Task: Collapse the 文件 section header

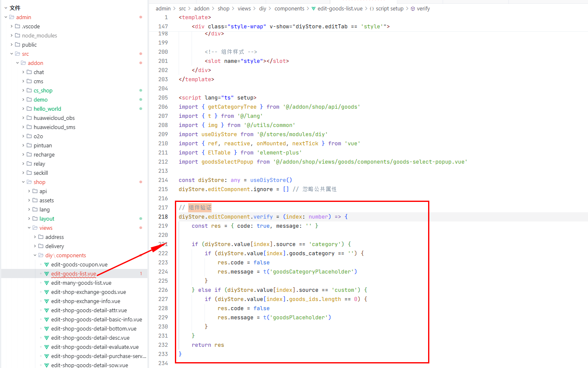Action: click(x=6, y=8)
